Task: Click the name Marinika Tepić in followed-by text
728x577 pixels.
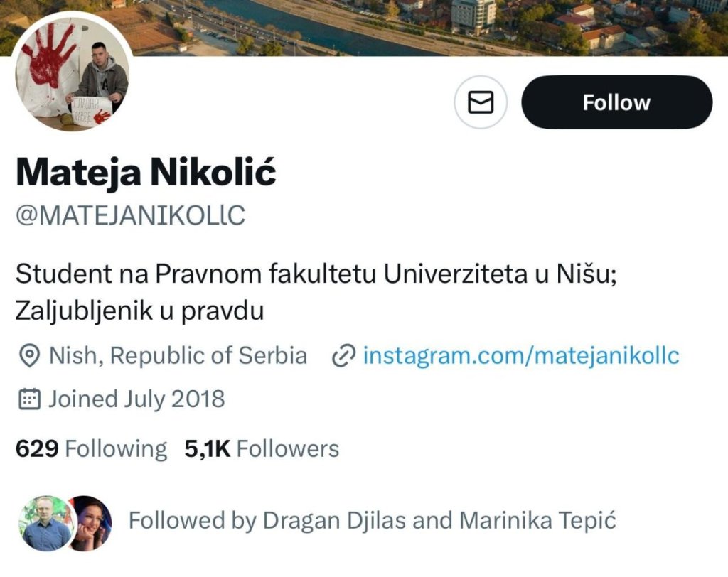Action: tap(537, 521)
